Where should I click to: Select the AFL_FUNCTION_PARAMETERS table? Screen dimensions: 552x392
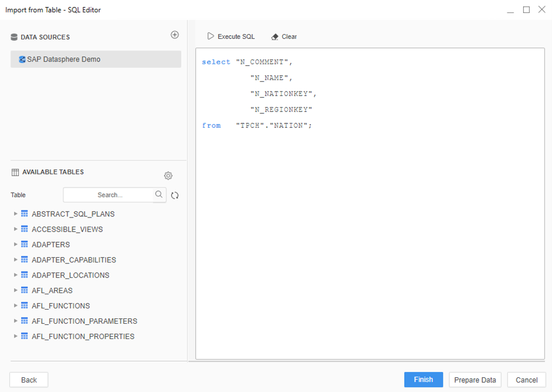coord(84,321)
